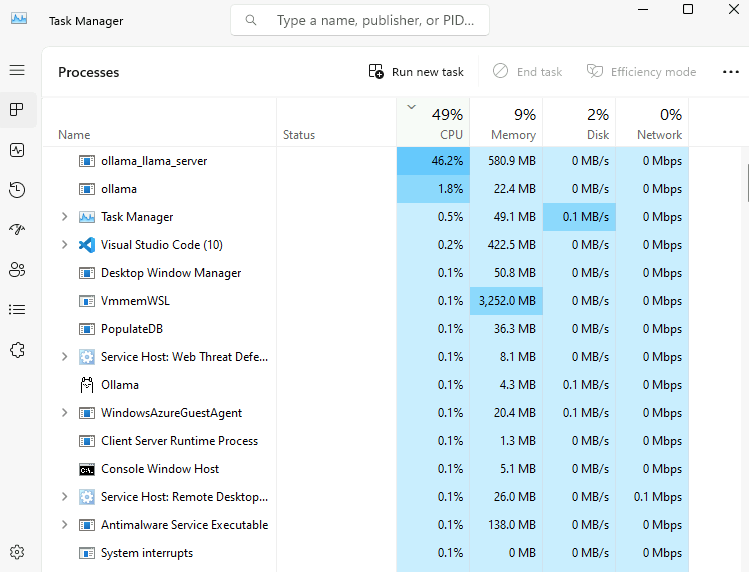Expand the Task Manager process group

(64, 217)
